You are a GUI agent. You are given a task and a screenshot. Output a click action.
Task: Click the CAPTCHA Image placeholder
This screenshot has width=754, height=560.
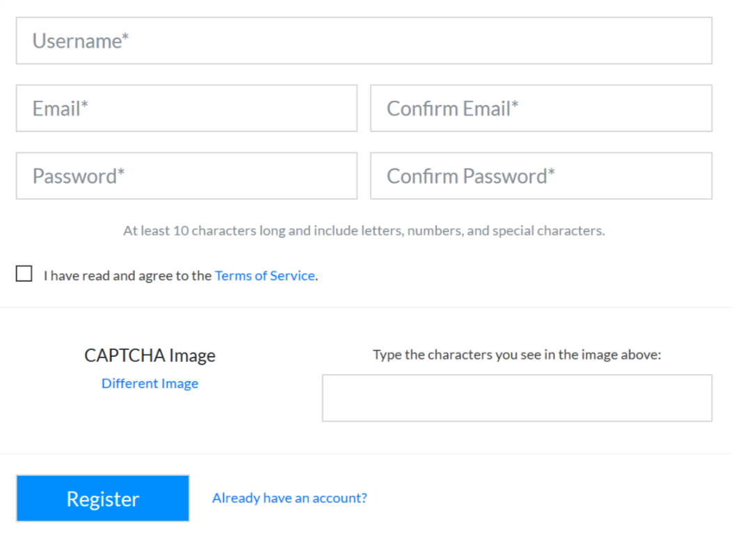tap(150, 355)
